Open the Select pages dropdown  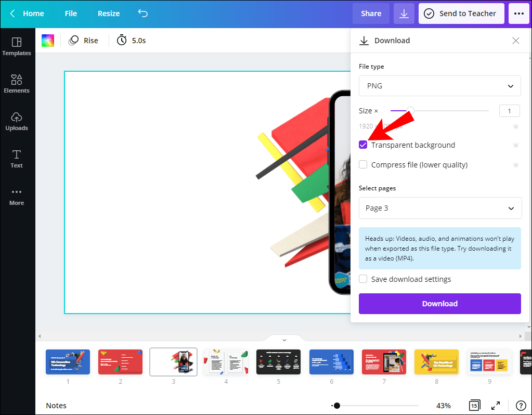(439, 208)
